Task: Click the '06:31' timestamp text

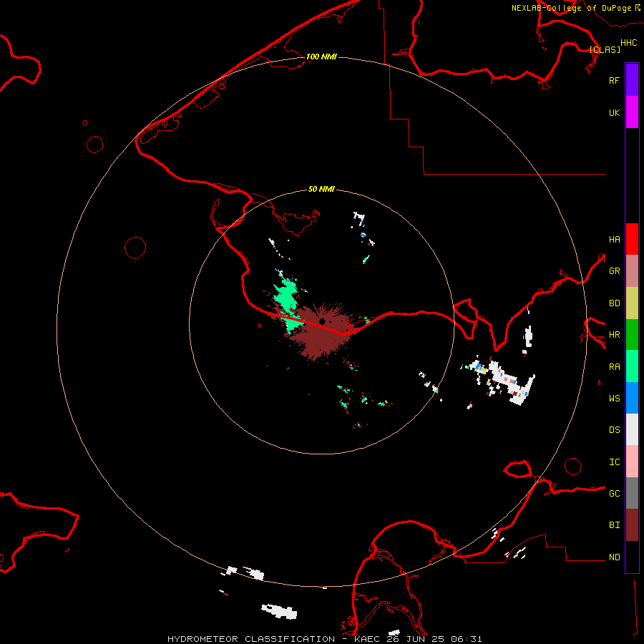Action: click(x=466, y=639)
